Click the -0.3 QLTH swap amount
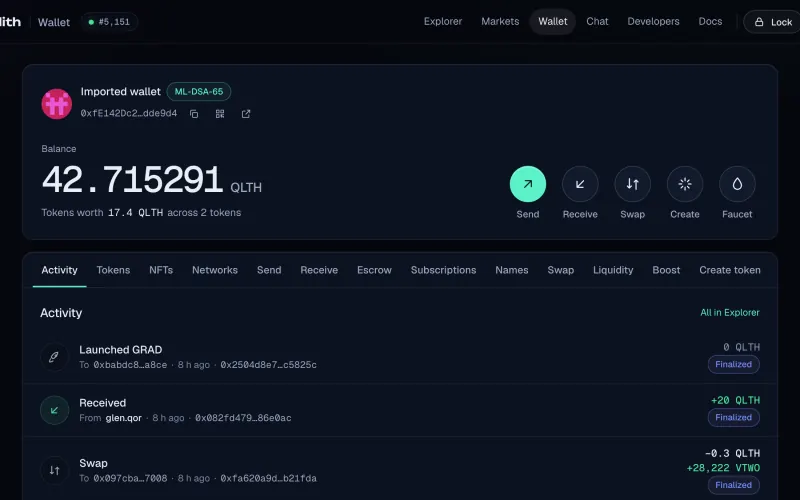 click(732, 453)
